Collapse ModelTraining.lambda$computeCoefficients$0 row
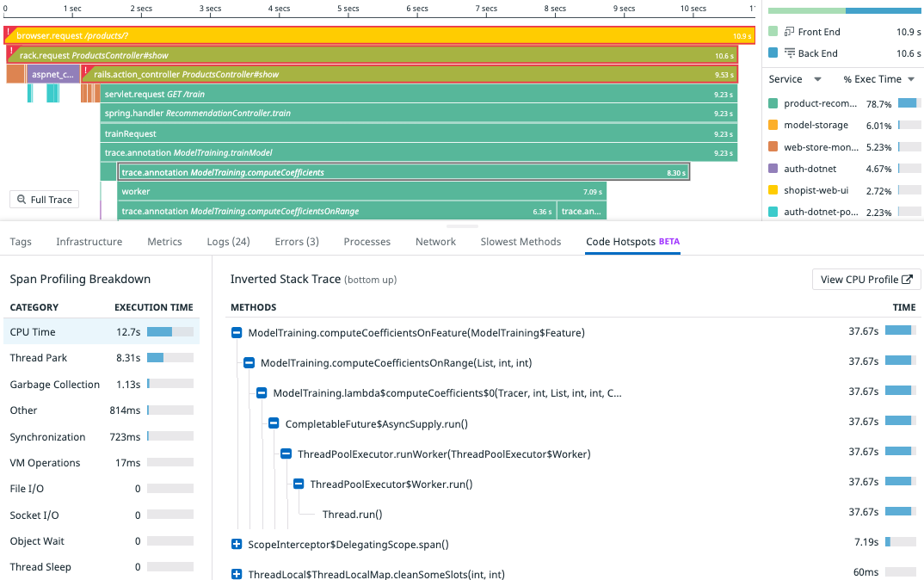 261,393
